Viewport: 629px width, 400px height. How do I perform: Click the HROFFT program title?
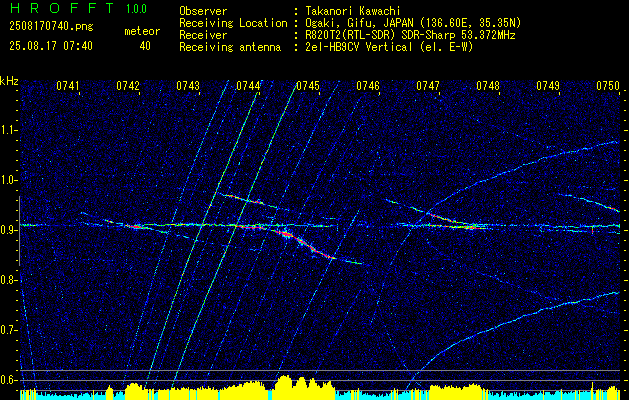62,8
